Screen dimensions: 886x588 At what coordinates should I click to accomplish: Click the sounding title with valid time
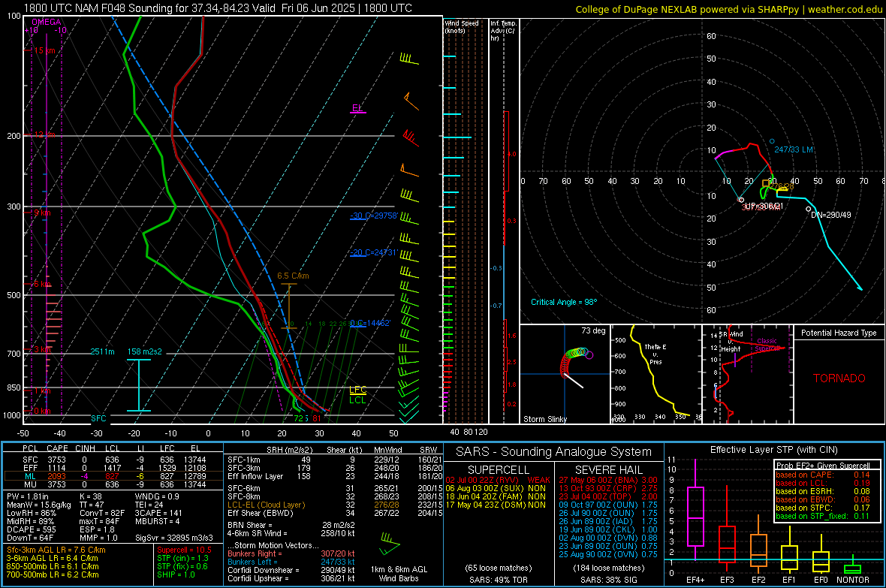tap(218, 8)
